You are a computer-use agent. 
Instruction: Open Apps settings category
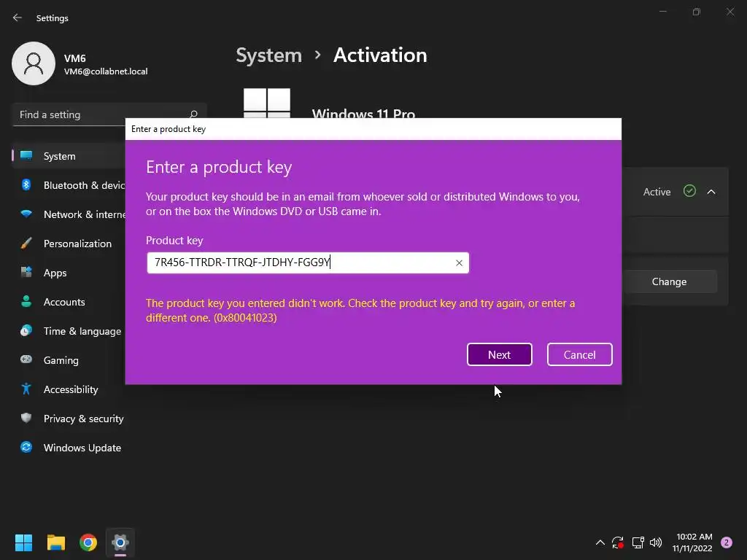point(69,273)
